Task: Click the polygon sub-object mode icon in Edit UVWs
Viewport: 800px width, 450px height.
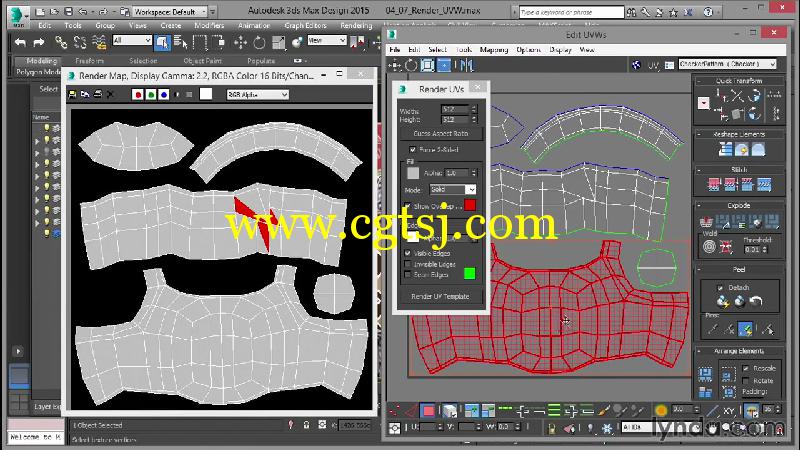Action: pyautogui.click(x=428, y=411)
